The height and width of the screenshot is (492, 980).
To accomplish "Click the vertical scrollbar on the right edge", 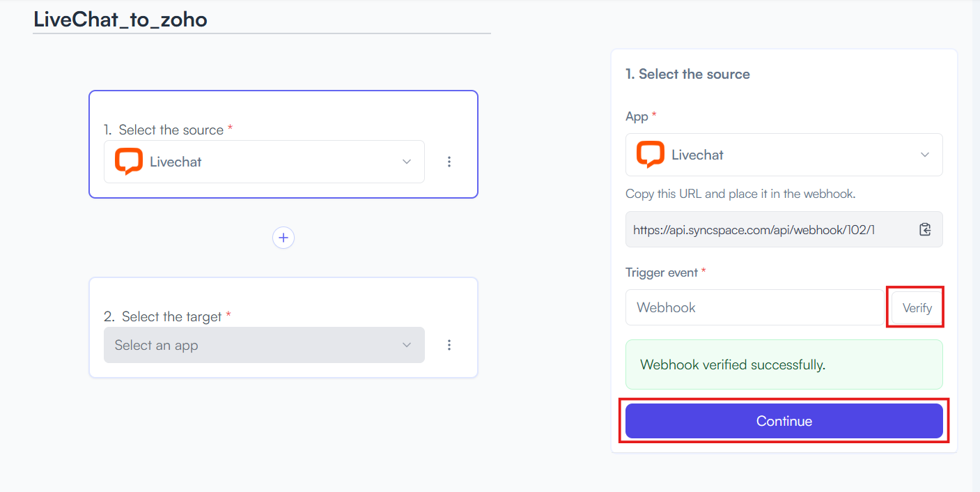I will click(976, 246).
